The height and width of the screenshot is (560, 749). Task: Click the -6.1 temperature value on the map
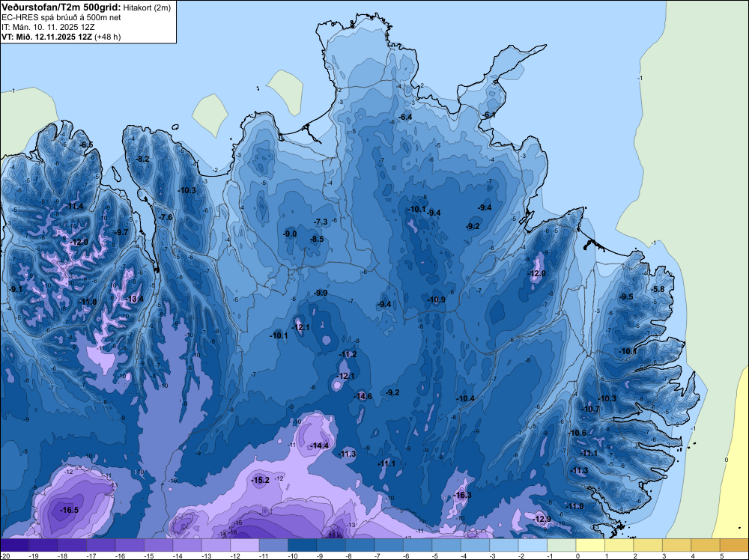[489, 115]
